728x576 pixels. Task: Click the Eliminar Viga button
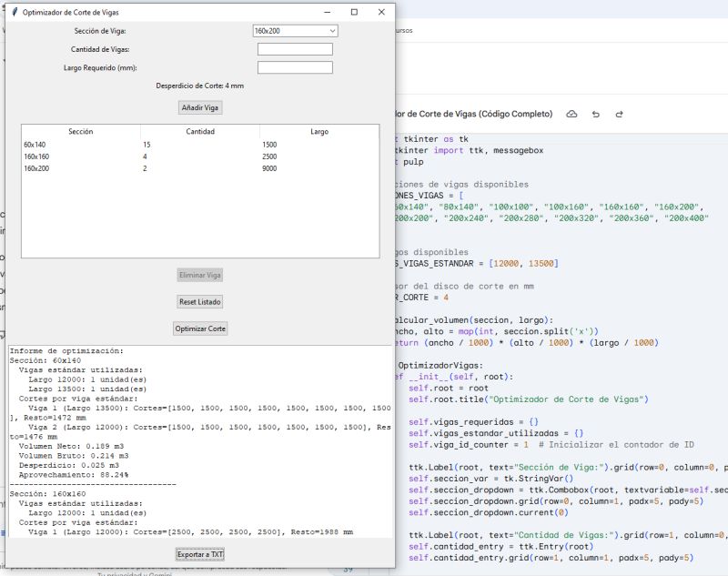coord(200,275)
